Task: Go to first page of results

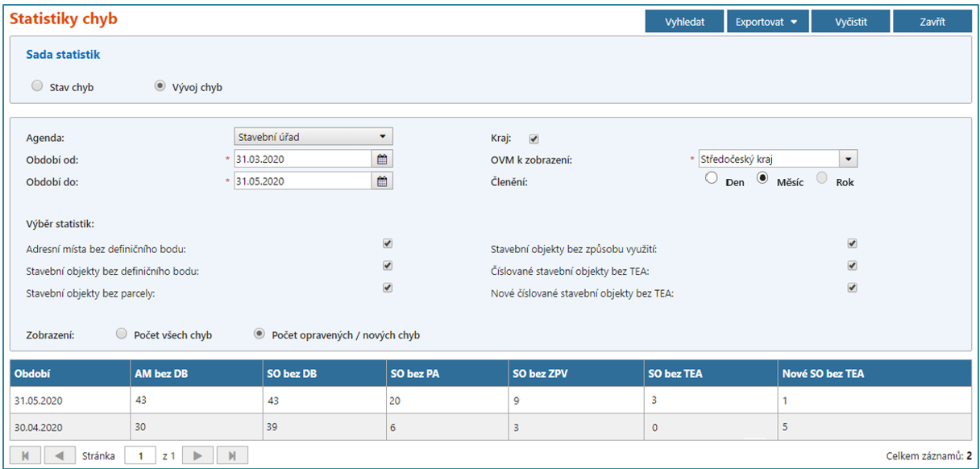Action: [x=25, y=456]
